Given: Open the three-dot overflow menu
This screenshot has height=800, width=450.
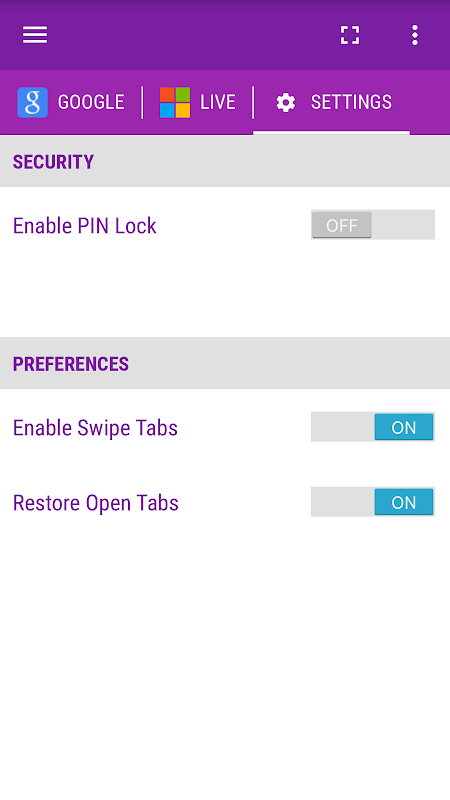Looking at the screenshot, I should pos(415,35).
